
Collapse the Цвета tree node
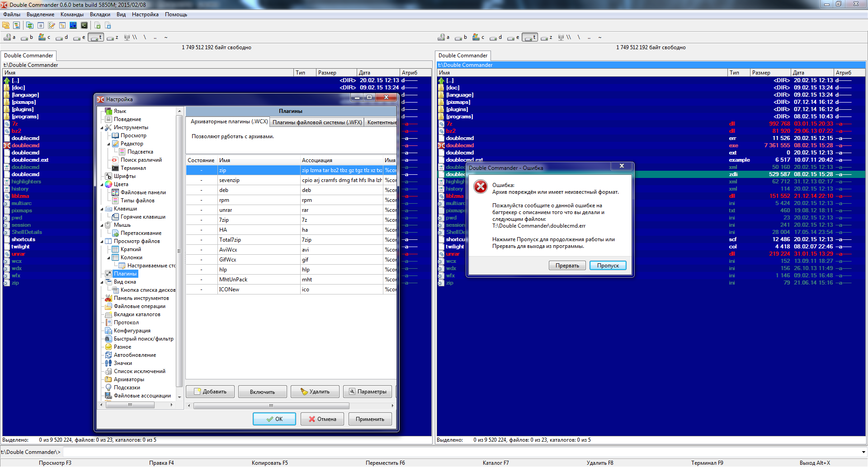point(102,185)
